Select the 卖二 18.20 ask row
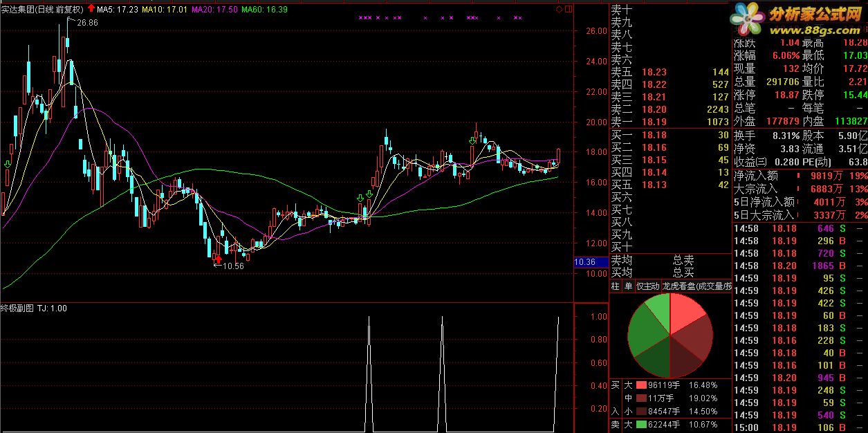 coord(670,109)
